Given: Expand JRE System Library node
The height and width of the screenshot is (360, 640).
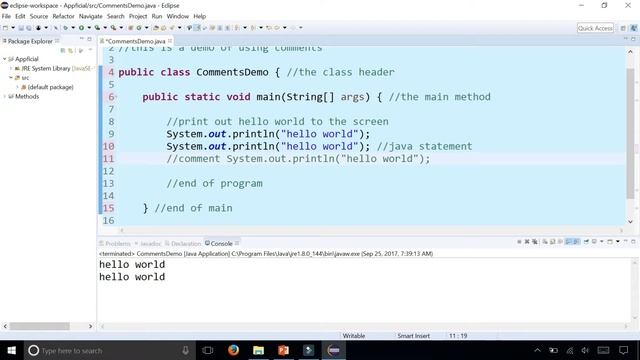Looking at the screenshot, I should pyautogui.click(x=11, y=69).
